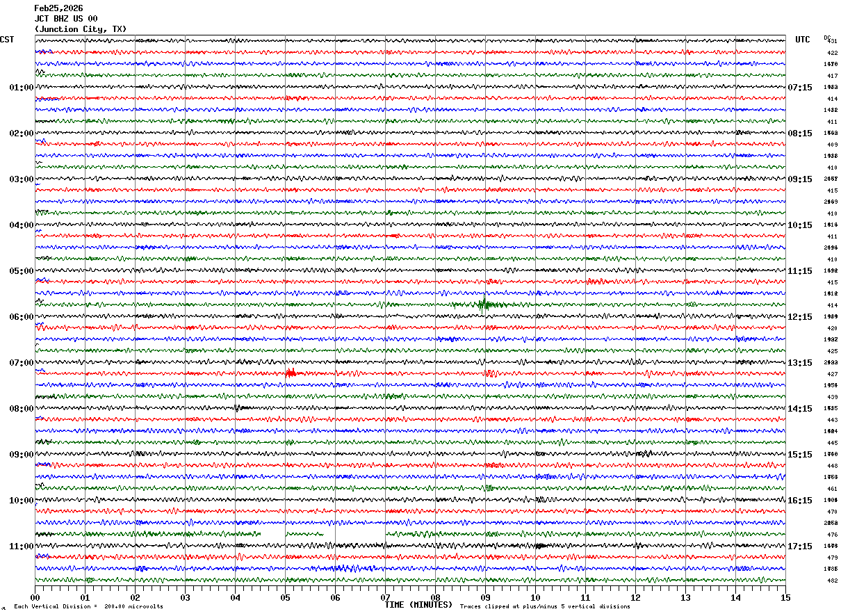Image resolution: width=841 pixels, height=616 pixels.
Task: Click the 17:15 UTC row label
Action: tap(800, 546)
